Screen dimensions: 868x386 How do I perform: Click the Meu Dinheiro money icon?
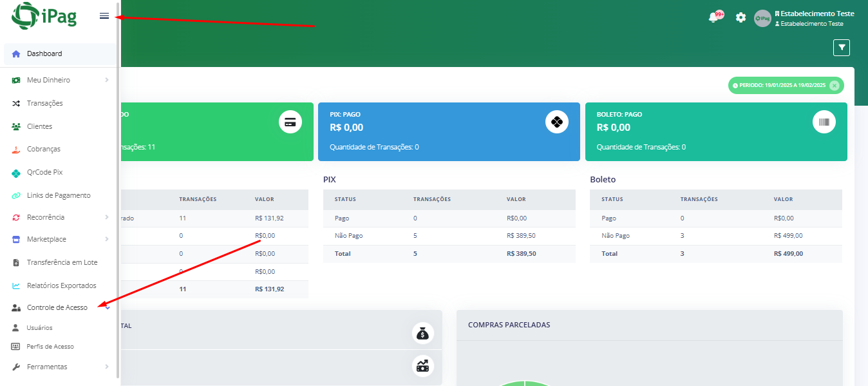(x=16, y=80)
